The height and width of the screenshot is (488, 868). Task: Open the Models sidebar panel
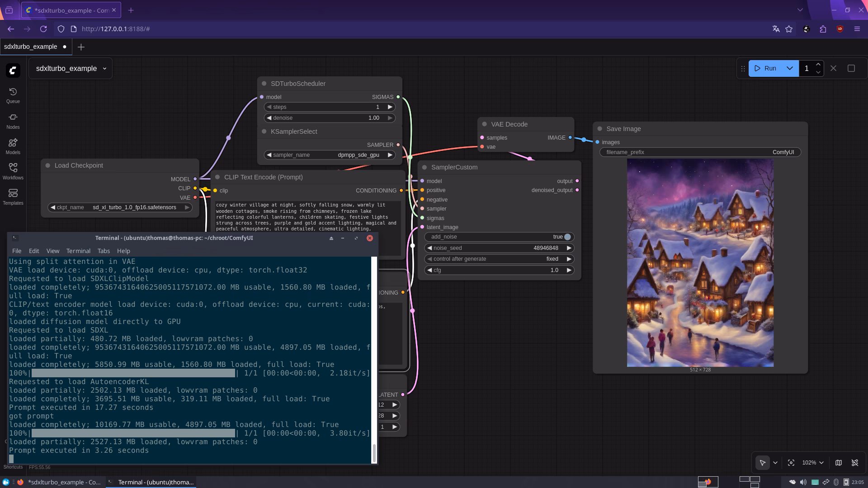click(13, 145)
